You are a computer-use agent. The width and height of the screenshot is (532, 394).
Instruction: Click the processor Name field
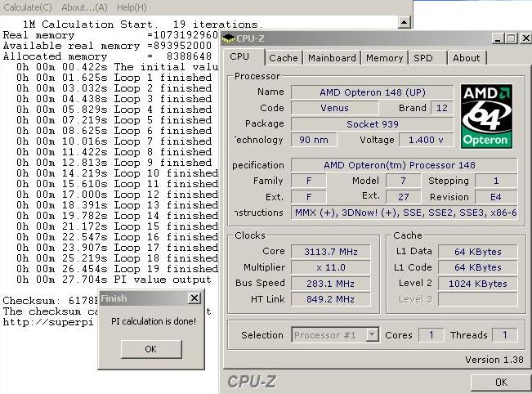tap(371, 92)
